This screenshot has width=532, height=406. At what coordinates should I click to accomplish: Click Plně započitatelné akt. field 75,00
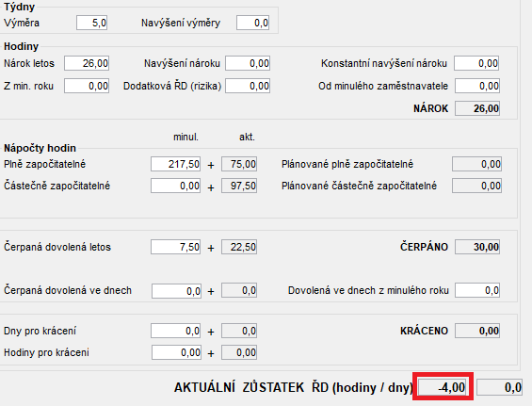click(x=239, y=164)
